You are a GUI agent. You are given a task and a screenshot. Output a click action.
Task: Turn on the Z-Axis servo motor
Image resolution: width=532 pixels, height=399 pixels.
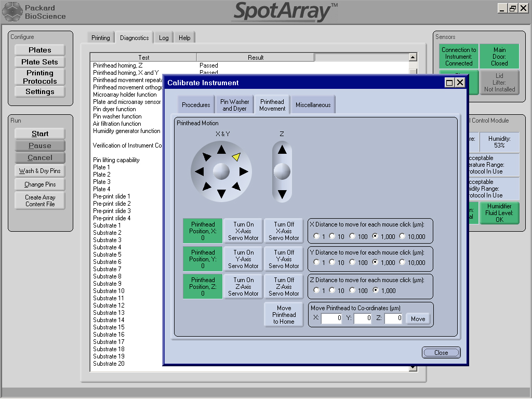(x=243, y=287)
